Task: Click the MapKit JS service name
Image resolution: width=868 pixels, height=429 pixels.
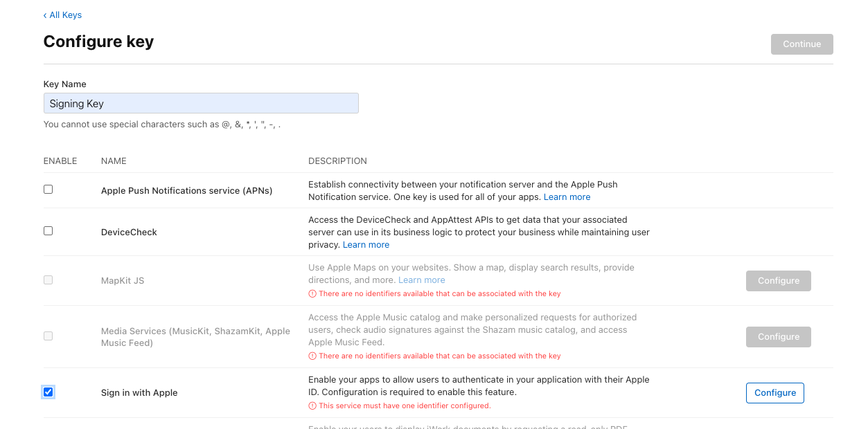Action: (x=123, y=281)
